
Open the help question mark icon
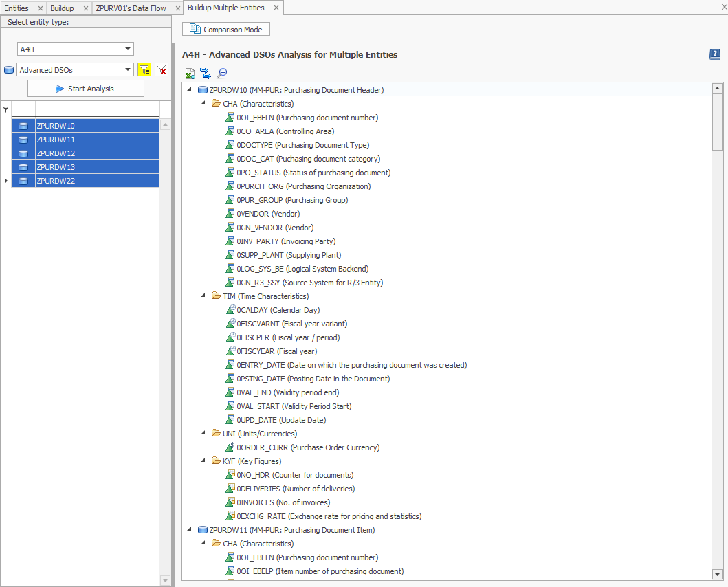pos(715,54)
